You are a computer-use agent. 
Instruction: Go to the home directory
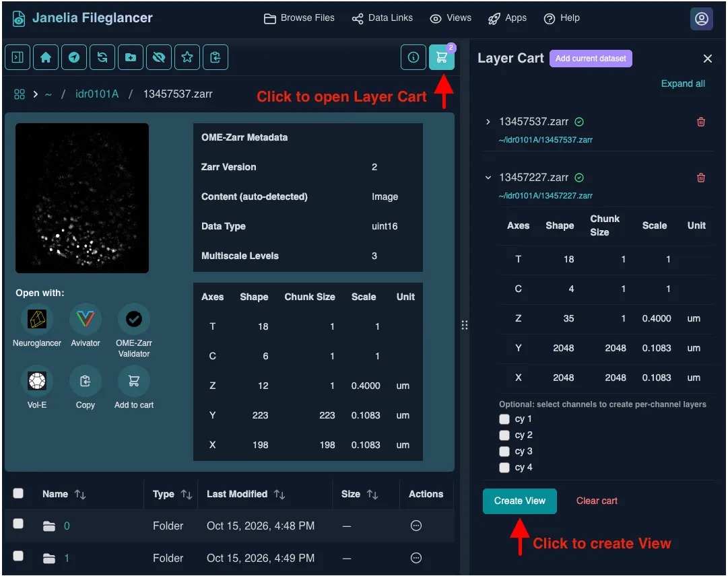[x=46, y=57]
